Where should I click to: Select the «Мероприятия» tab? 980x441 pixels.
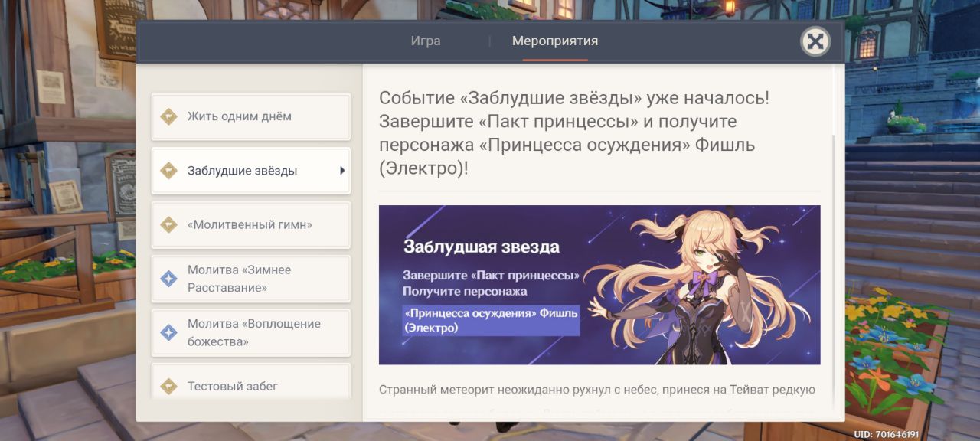click(555, 41)
